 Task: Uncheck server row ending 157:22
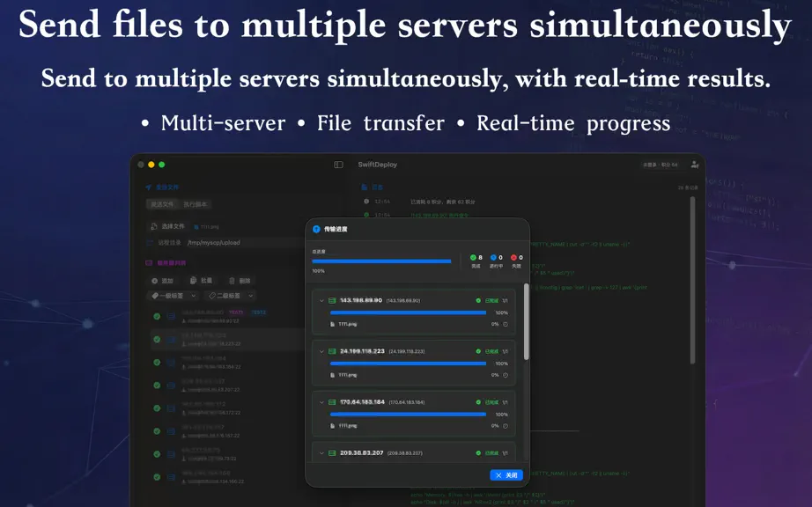[157, 431]
